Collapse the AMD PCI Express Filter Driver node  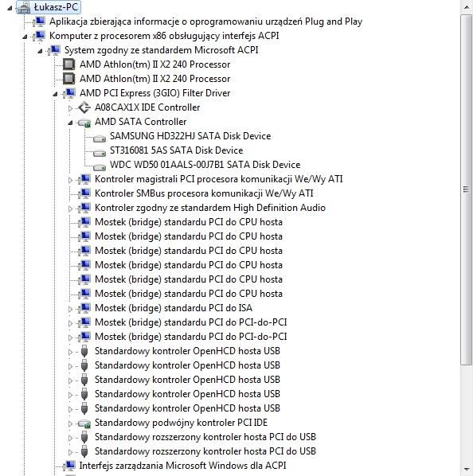coord(55,94)
